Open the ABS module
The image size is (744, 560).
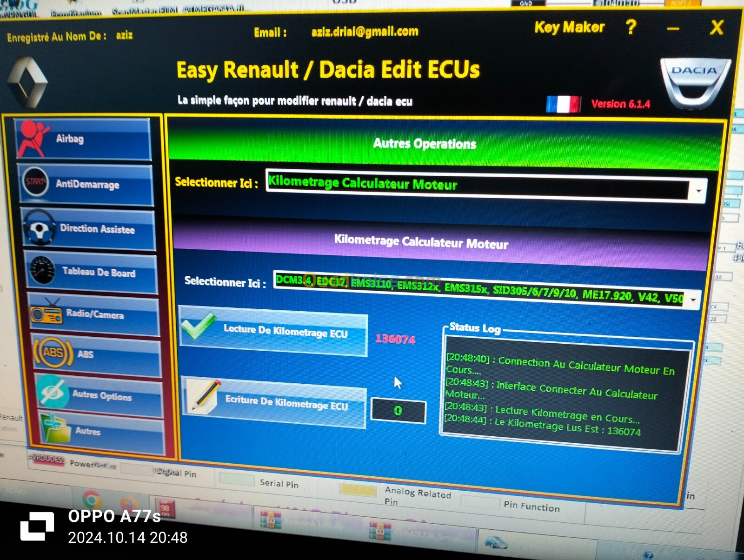coord(96,354)
